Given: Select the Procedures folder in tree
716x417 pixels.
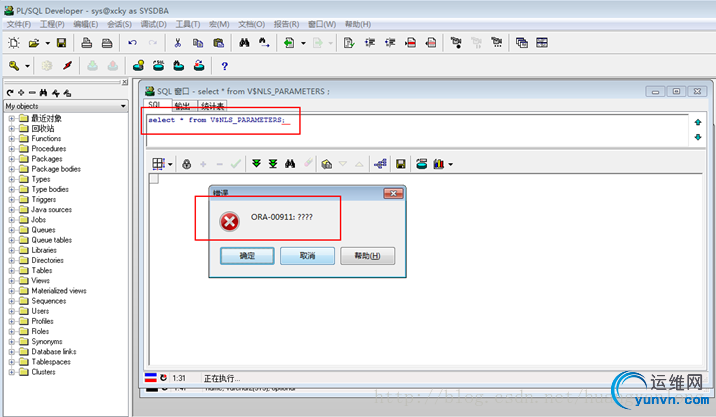Looking at the screenshot, I should click(x=48, y=148).
